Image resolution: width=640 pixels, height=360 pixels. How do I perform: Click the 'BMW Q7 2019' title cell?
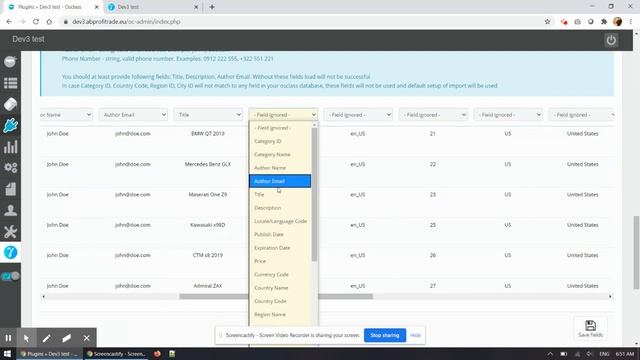[x=208, y=133]
